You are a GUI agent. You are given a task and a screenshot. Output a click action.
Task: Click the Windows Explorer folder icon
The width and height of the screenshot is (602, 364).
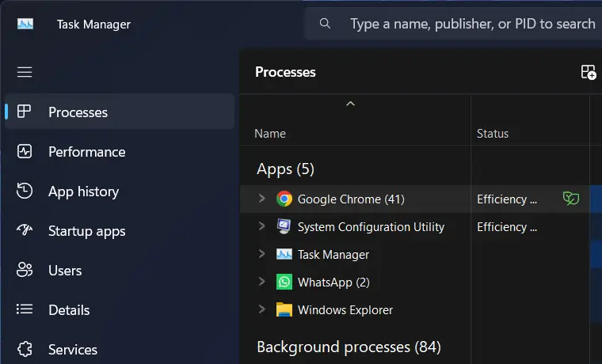pyautogui.click(x=284, y=309)
